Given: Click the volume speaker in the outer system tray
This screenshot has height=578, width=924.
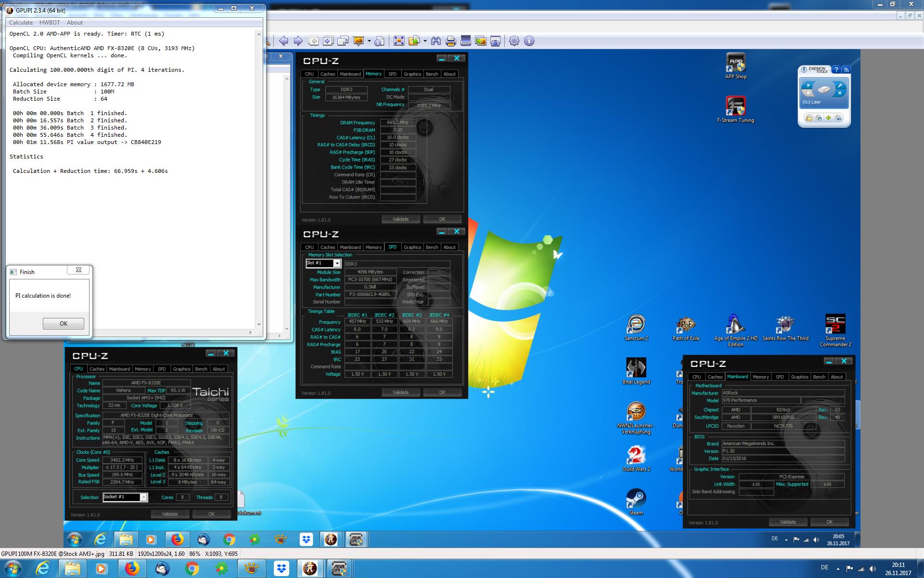Looking at the screenshot, I should [873, 569].
